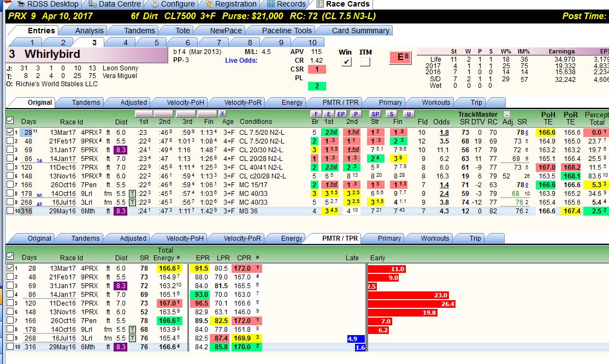This screenshot has height=364, width=609.
Task: Click the blank button above 1st column
Action: (x=144, y=114)
